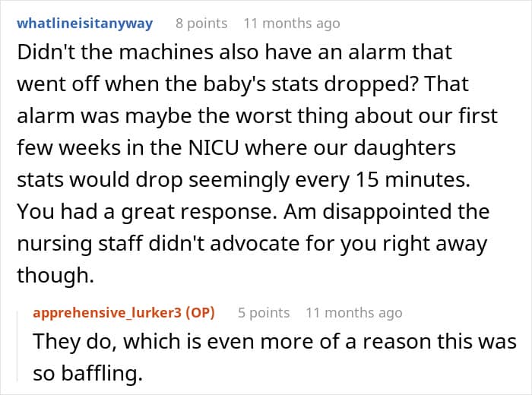Screen dimensions: 532x395
Task: Click the sentence "You had a great response."
Action: (x=144, y=212)
